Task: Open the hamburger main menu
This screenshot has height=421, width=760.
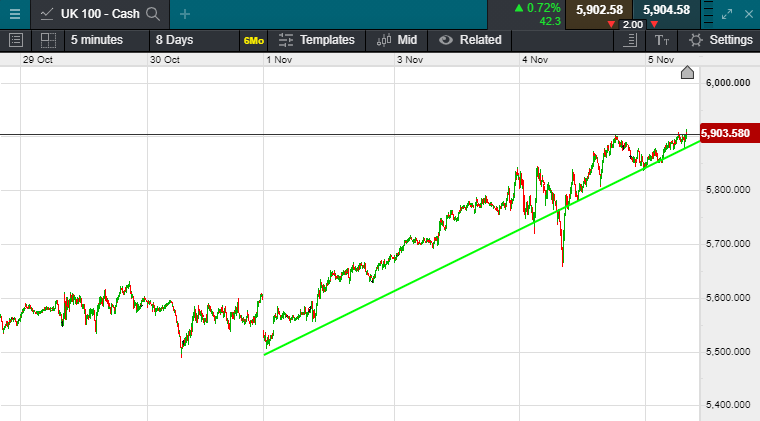Action: click(15, 14)
